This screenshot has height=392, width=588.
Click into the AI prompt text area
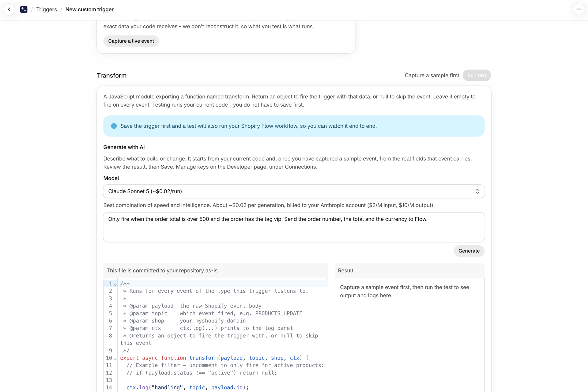[x=294, y=227]
